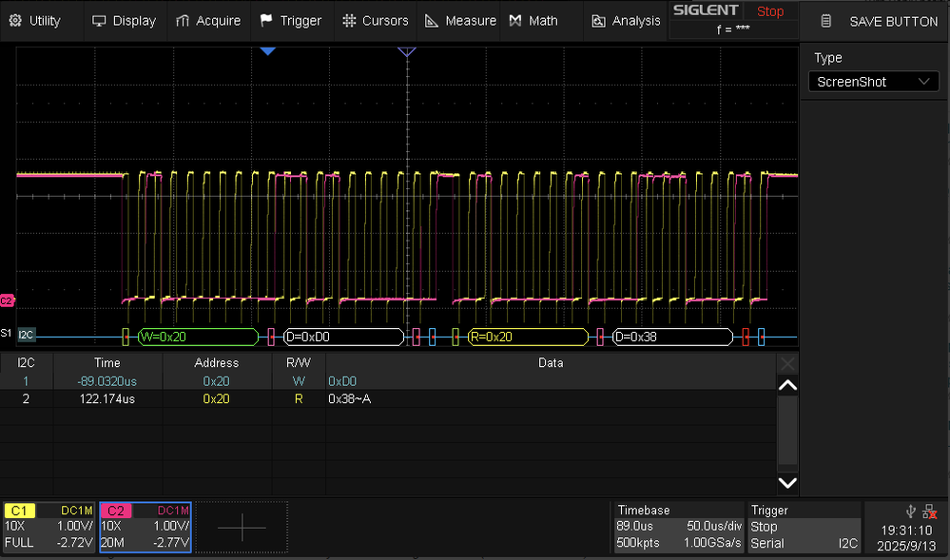This screenshot has height=560, width=950.
Task: Open the Measure menu
Action: 460,21
